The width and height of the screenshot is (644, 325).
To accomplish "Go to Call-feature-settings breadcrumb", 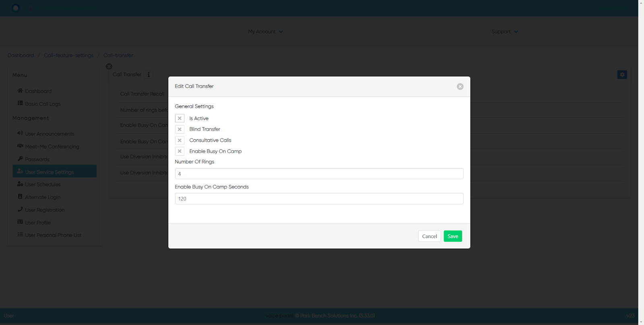I will (68, 55).
